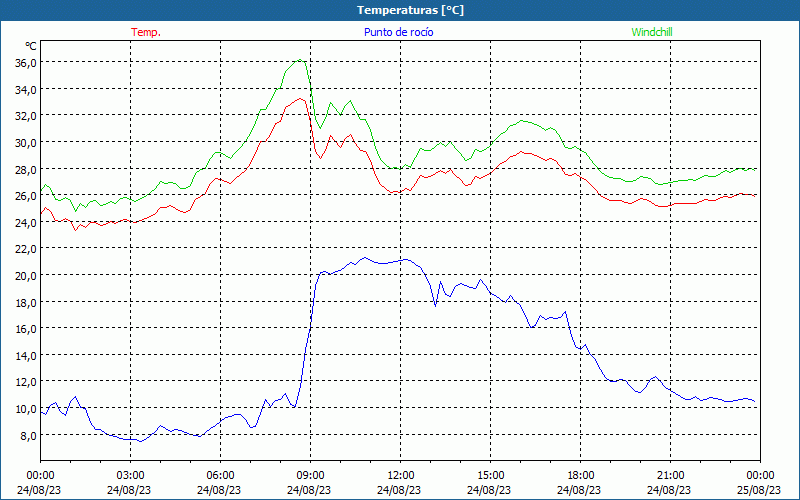Click the 10,0 y-axis value
Image resolution: width=800 pixels, height=500 pixels.
26,408
